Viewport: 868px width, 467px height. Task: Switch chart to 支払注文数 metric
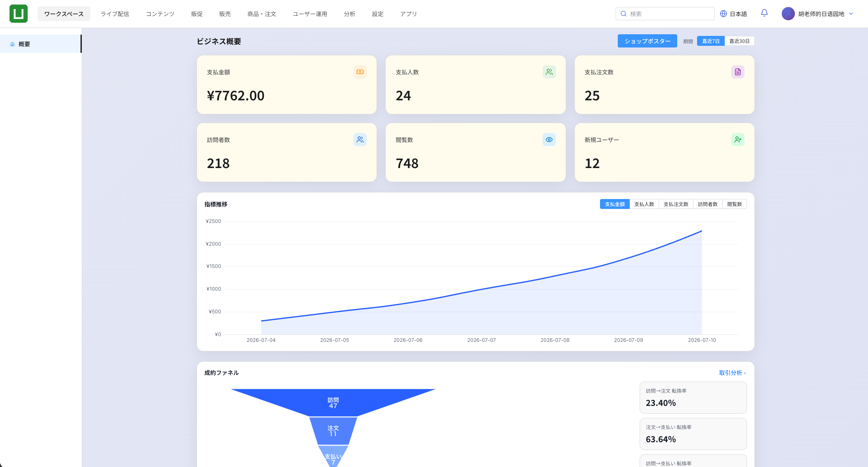point(676,204)
